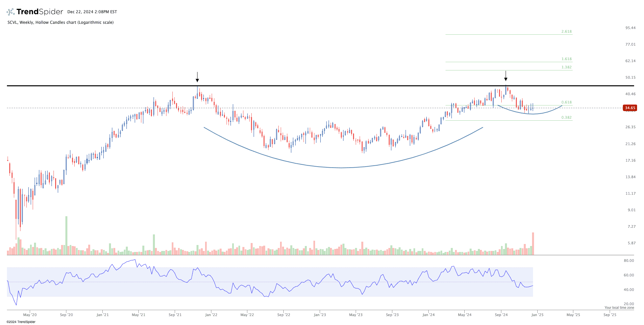Click the SCVL Weekly Hollow Candles chart title
This screenshot has height=325, width=644.
pyautogui.click(x=60, y=22)
